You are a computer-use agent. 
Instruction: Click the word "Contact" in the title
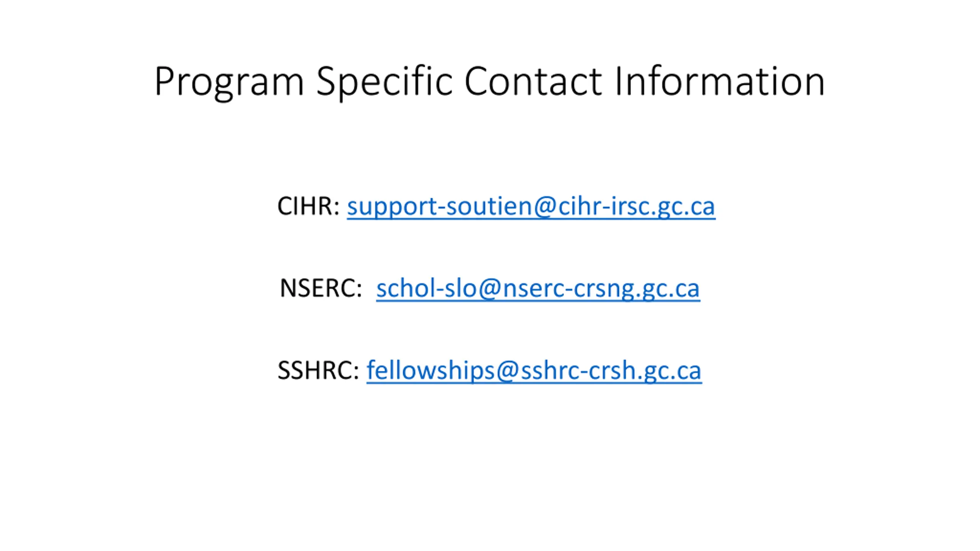click(533, 81)
